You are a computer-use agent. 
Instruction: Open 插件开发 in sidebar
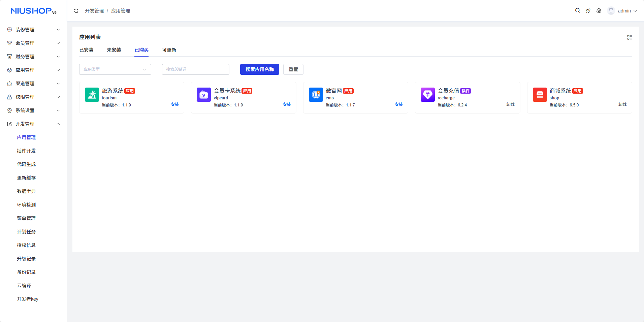click(x=26, y=151)
